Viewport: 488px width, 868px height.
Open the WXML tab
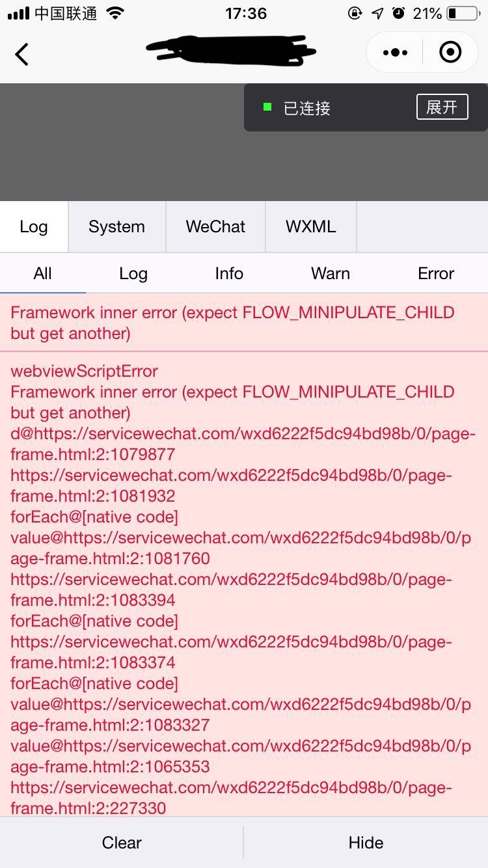311,226
